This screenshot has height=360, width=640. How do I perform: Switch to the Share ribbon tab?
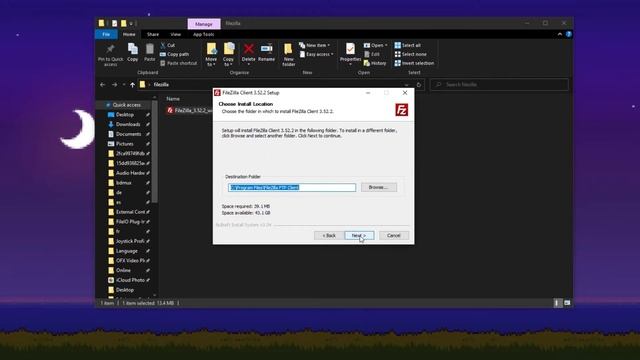[153, 34]
